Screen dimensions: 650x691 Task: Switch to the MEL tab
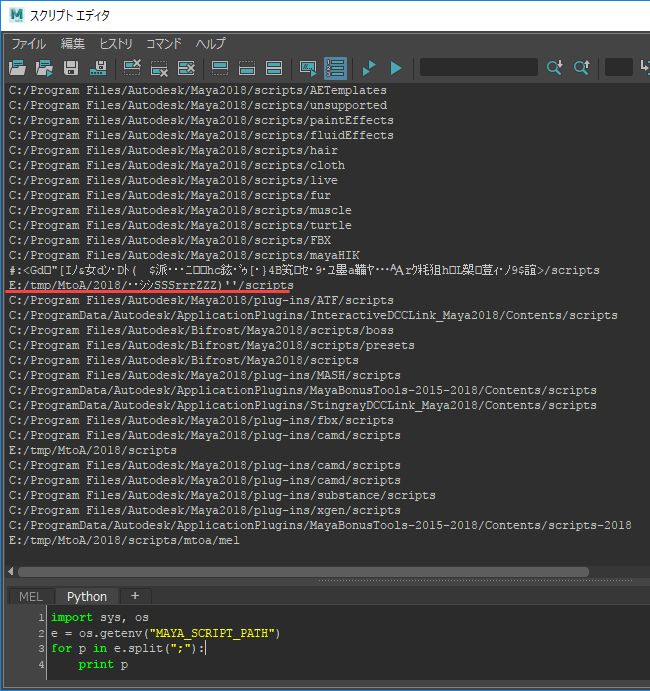coord(31,596)
